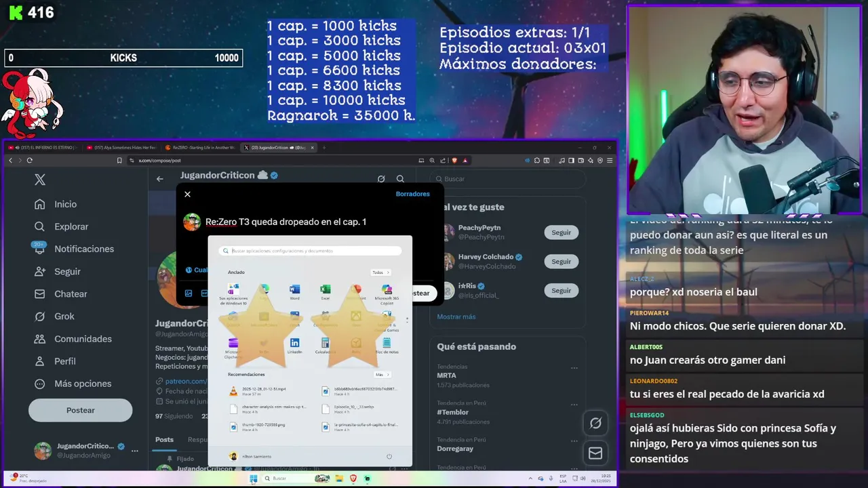Click the X logo in sidebar
Viewport: 868px width, 488px height.
point(40,180)
